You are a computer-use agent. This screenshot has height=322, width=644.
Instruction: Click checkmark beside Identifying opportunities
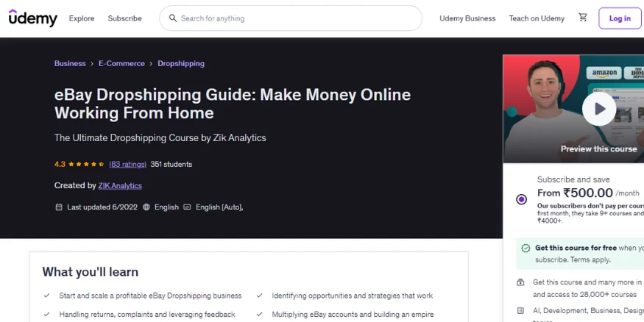[x=259, y=296]
